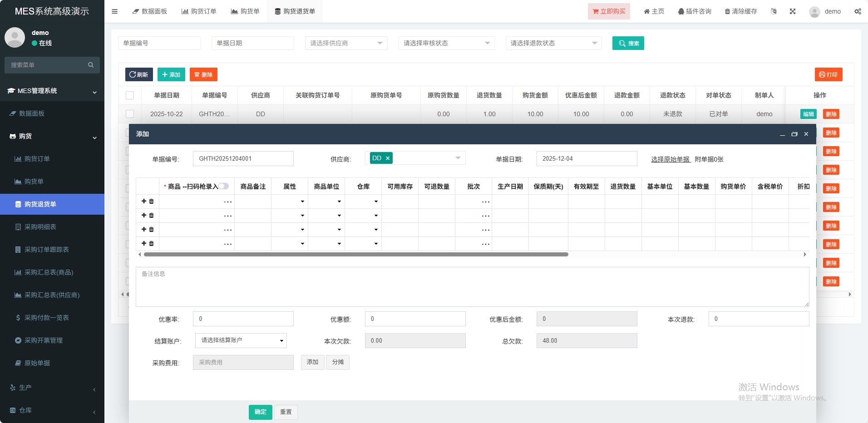Check the checkbox for the 2025-10-22 row
This screenshot has height=423, width=868.
point(130,114)
